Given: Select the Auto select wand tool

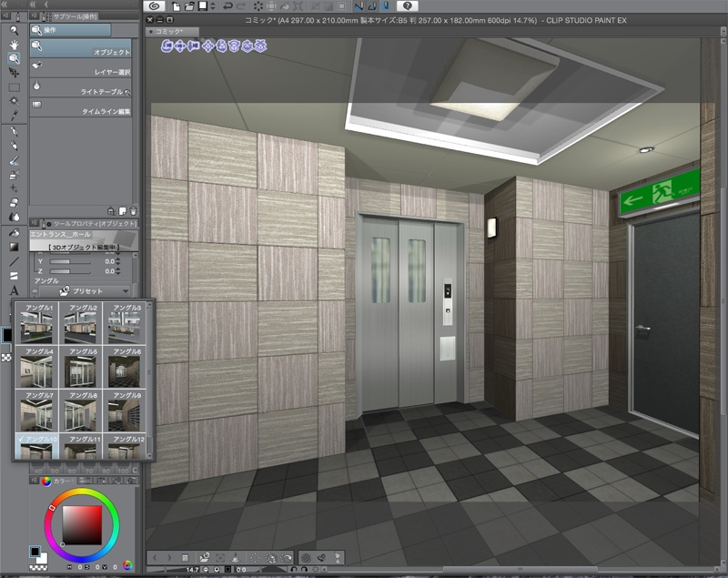Looking at the screenshot, I should coord(15,101).
